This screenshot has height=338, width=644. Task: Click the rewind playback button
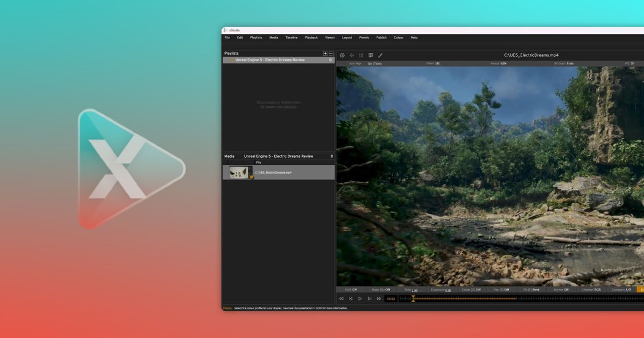coord(341,299)
